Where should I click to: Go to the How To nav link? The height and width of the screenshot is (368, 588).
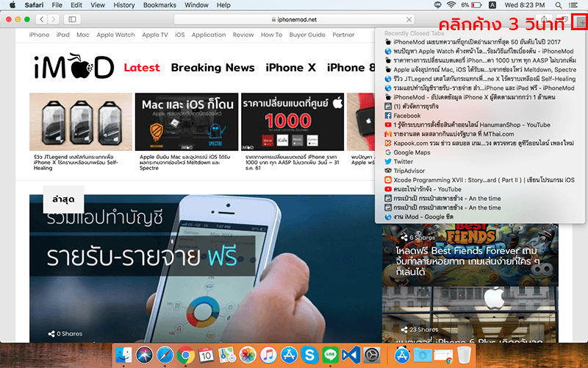(x=271, y=35)
